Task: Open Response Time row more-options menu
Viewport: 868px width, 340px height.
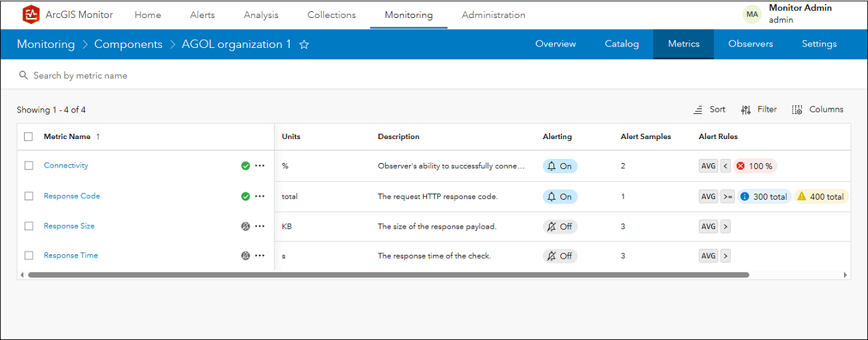Action: coord(260,255)
